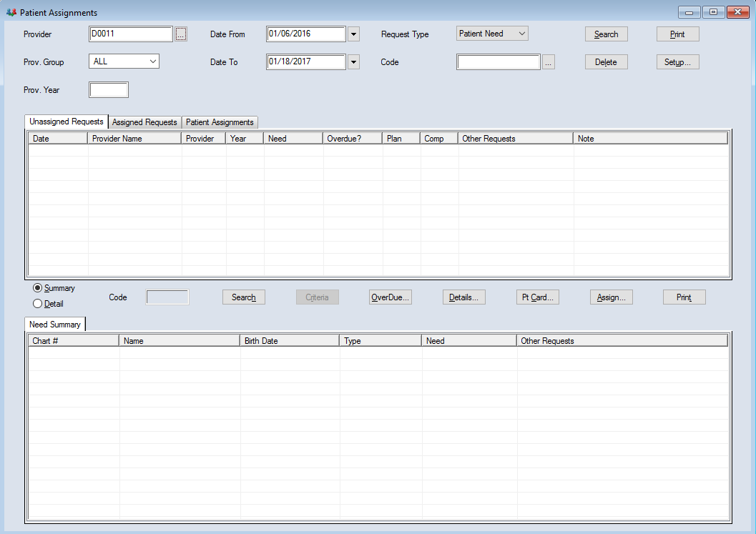The image size is (756, 534).
Task: Open the Date From calendar dropdown
Action: (353, 34)
